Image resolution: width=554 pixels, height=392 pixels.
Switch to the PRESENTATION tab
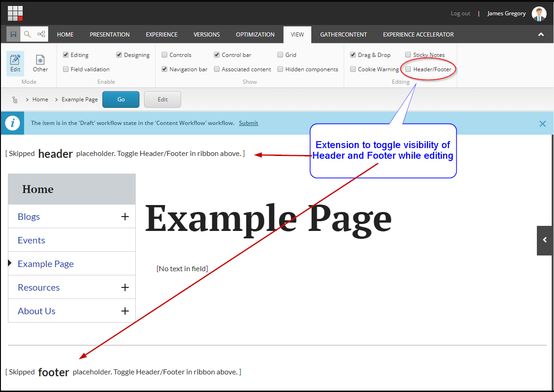coord(109,35)
